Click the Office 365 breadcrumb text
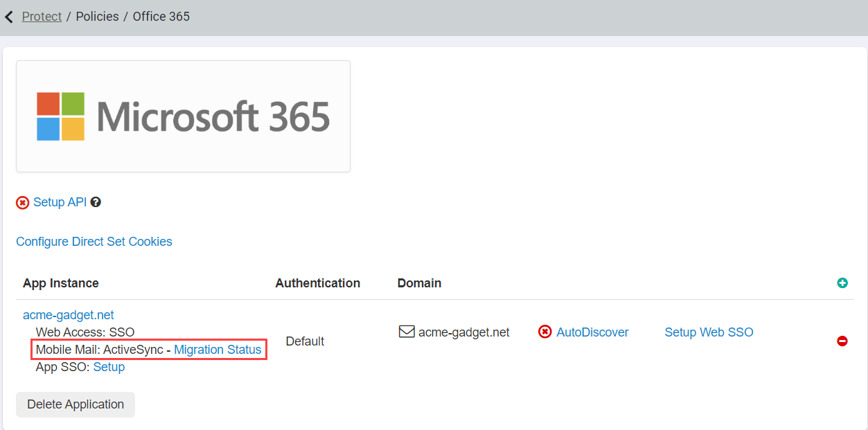This screenshot has height=430, width=868. (x=161, y=17)
